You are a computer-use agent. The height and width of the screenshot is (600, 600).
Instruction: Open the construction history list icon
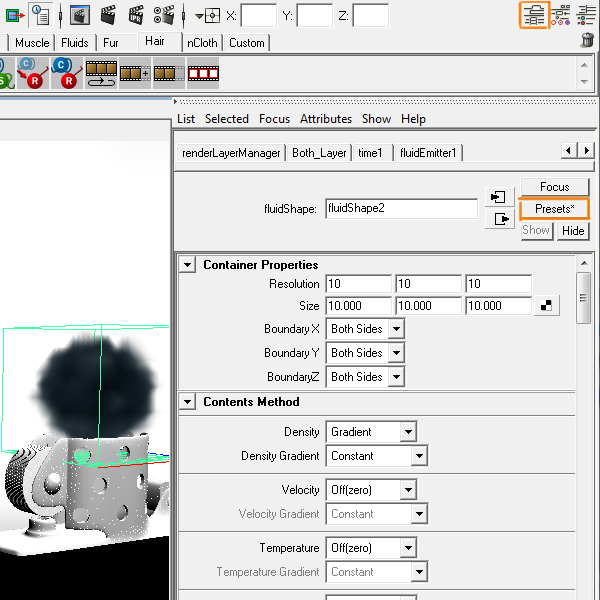coord(41,15)
